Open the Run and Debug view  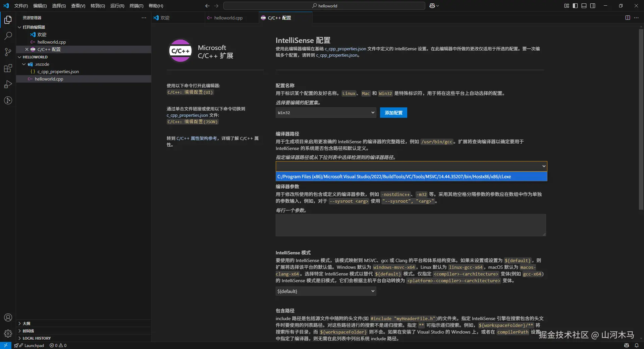click(8, 85)
